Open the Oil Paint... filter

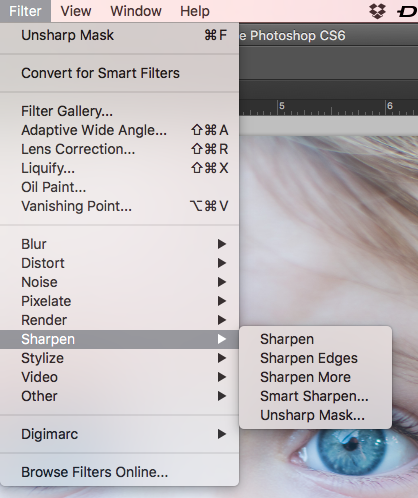click(x=119, y=187)
